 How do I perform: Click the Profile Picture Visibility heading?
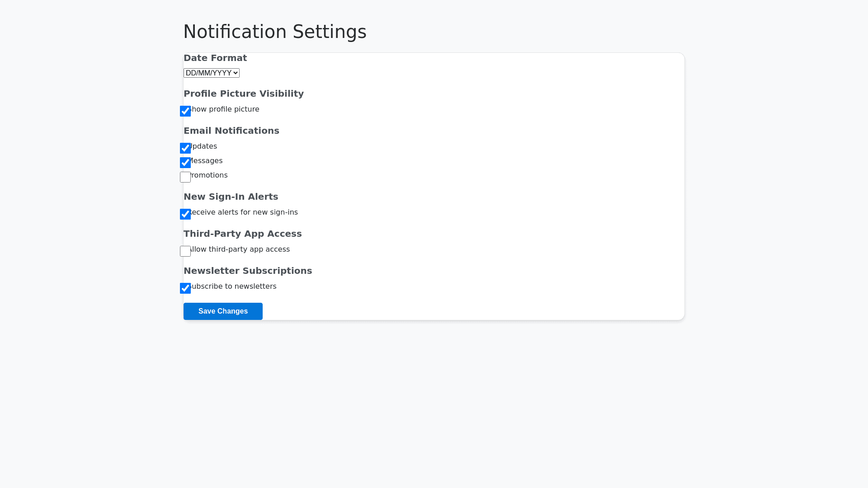[x=243, y=94]
